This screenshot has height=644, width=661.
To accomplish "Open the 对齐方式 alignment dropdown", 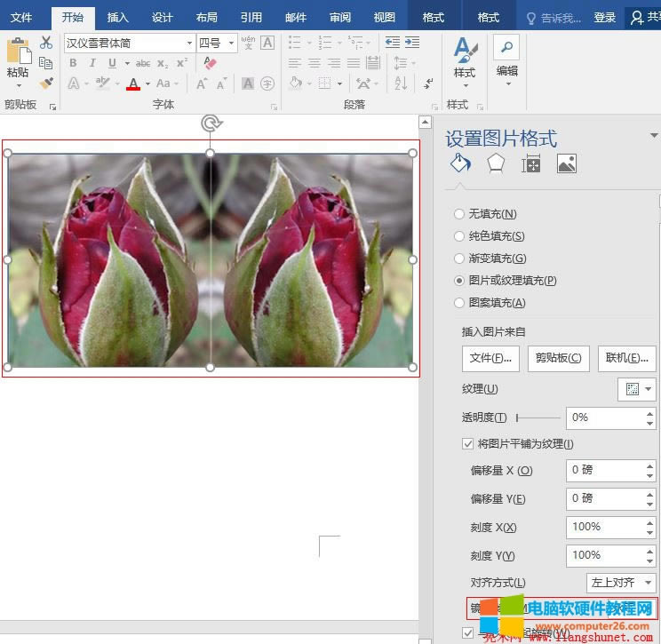I will tap(621, 583).
